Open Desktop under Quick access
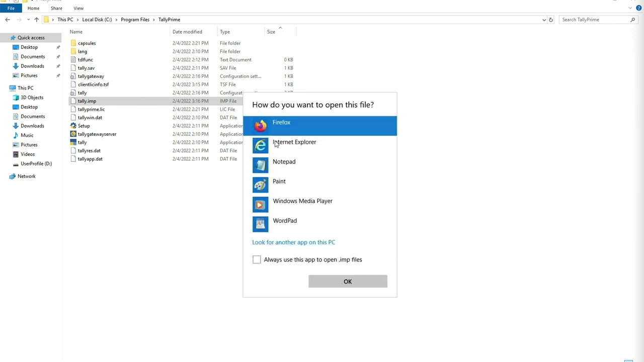Viewport: 644px width, 362px height. tap(29, 47)
